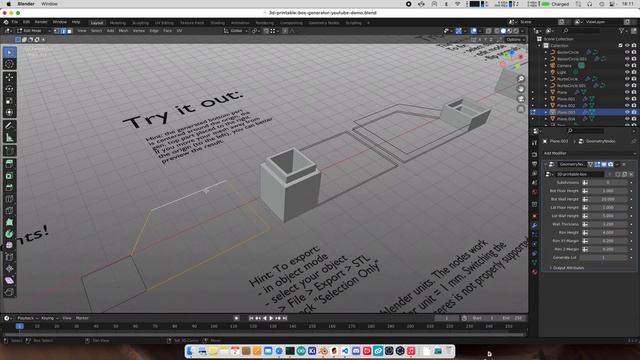Select the Move tool

(x=9, y=77)
